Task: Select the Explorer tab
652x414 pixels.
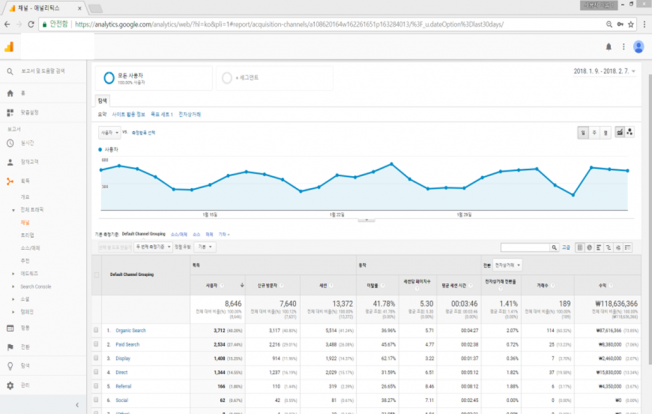Action: point(102,101)
